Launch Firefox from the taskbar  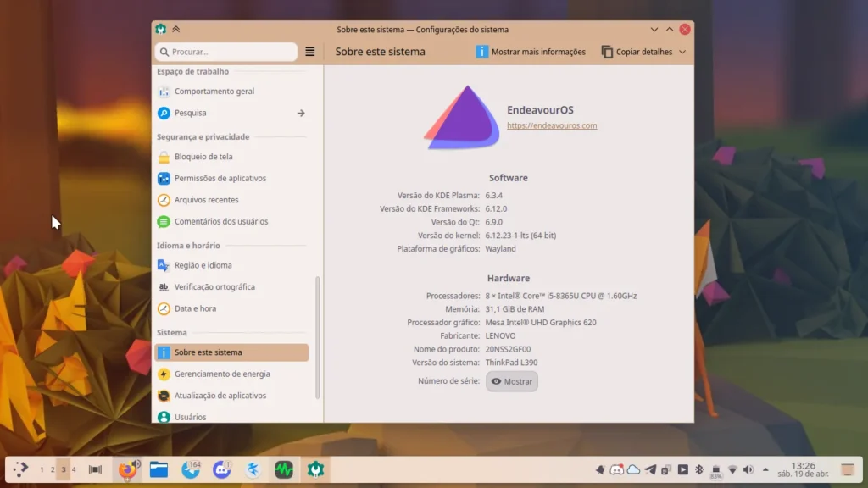[127, 469]
